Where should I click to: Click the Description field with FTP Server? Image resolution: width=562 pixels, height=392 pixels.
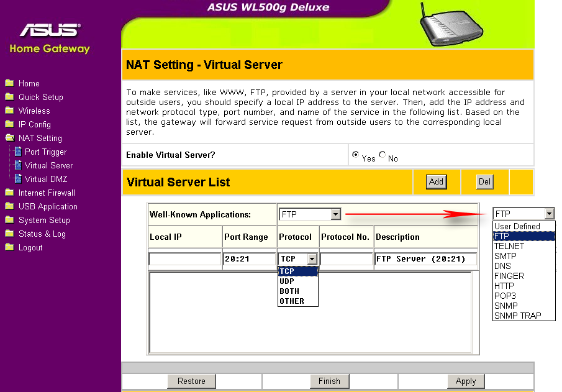426,259
